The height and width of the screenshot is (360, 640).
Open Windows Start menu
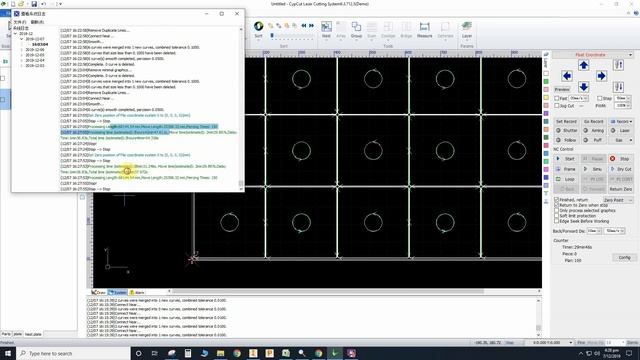pyautogui.click(x=8, y=353)
